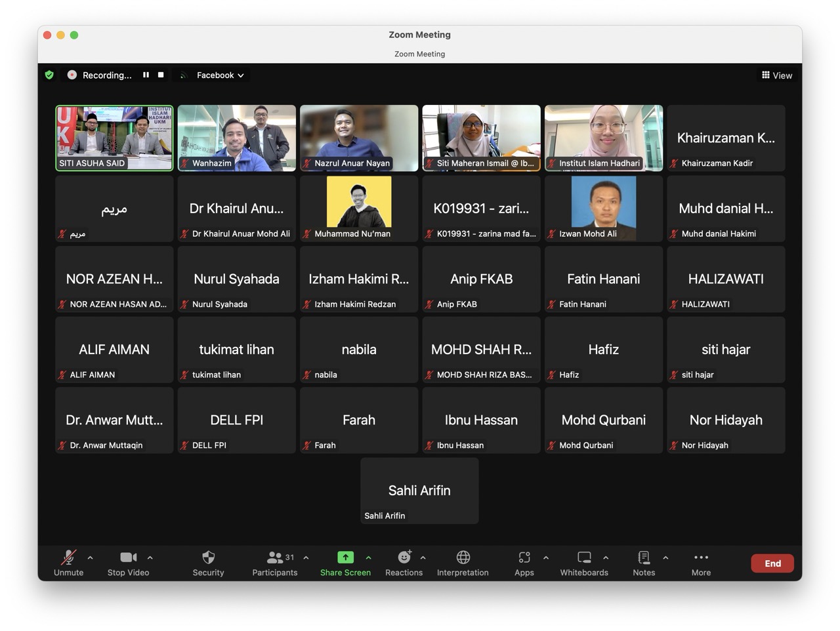Open the Apps icon
The image size is (840, 631).
tap(524, 558)
